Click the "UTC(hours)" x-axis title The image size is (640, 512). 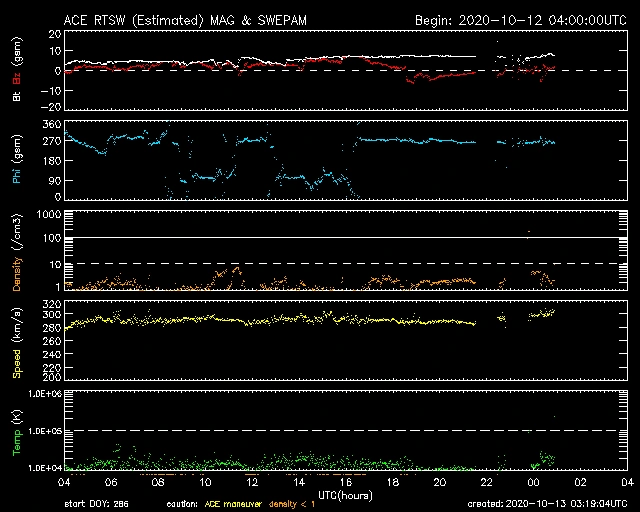point(345,495)
